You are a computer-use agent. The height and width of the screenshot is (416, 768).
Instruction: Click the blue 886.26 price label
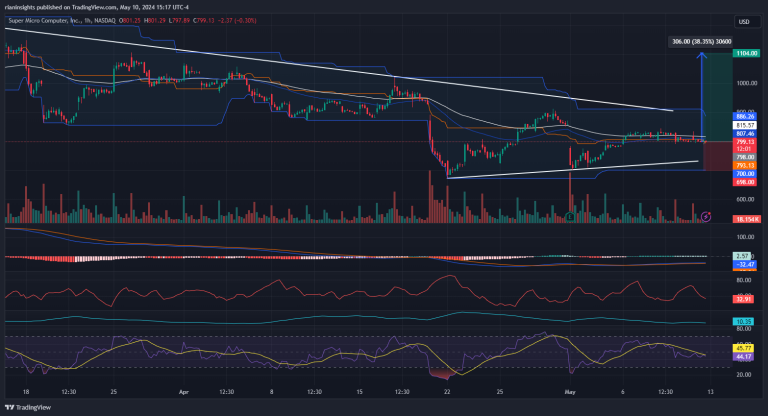744,117
